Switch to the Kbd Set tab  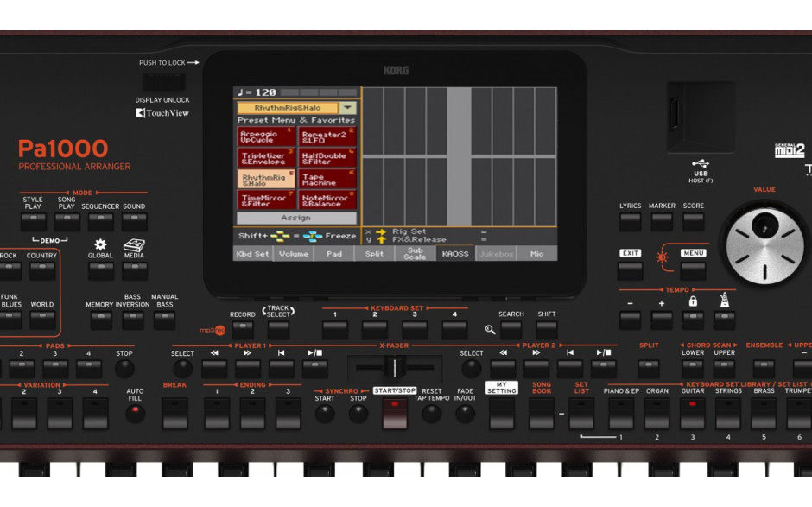(x=253, y=254)
